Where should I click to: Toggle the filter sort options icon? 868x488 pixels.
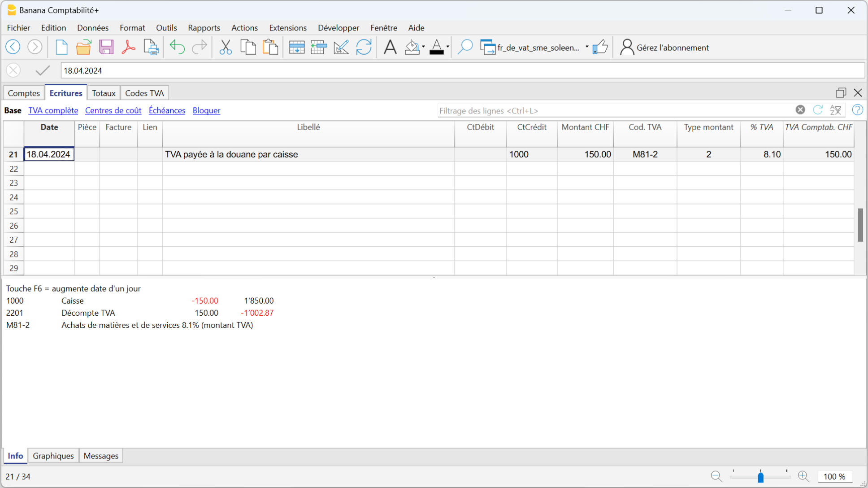coord(836,110)
